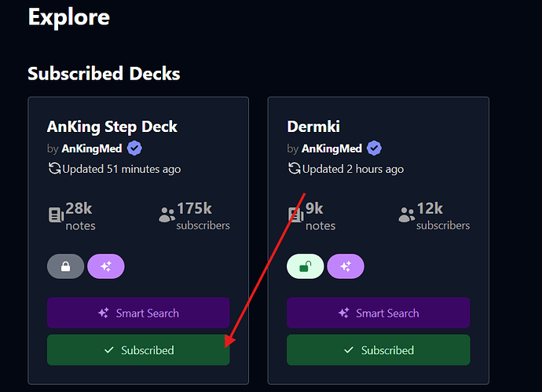Click the refresh icon next to Updated 51 minutes ago
Image resolution: width=542 pixels, height=392 pixels.
(54, 169)
